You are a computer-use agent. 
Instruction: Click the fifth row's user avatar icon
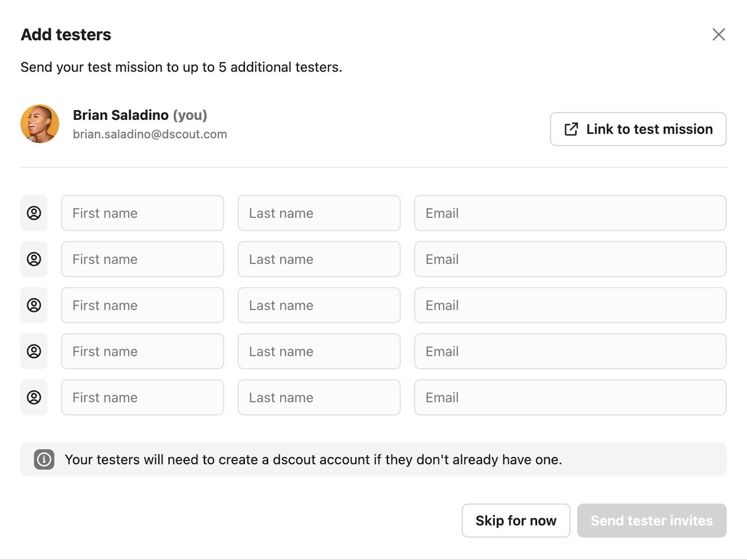pos(34,397)
